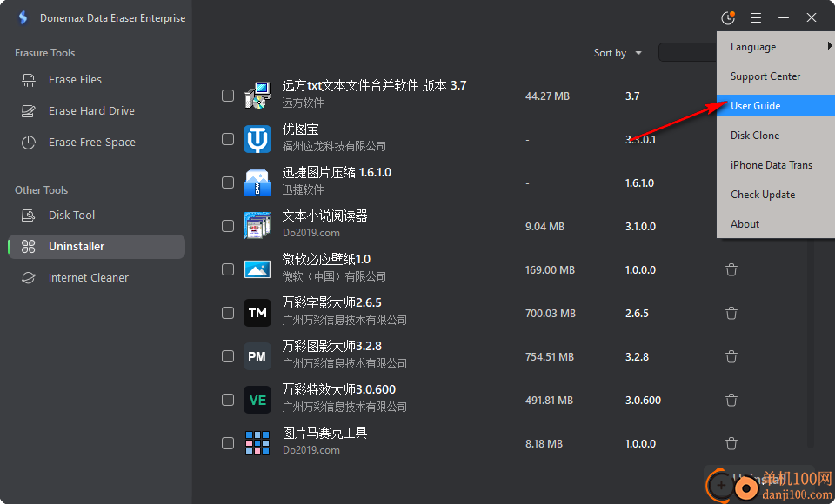Click size value 44.27 MB

point(547,96)
